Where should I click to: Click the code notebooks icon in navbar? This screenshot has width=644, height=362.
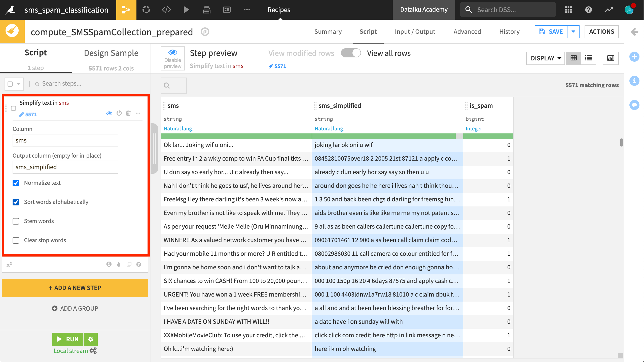click(166, 10)
